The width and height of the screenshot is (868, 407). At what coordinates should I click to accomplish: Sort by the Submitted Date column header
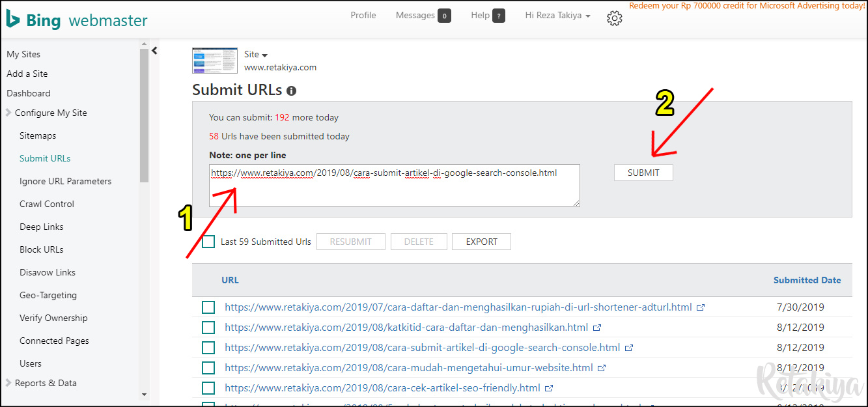(x=807, y=280)
